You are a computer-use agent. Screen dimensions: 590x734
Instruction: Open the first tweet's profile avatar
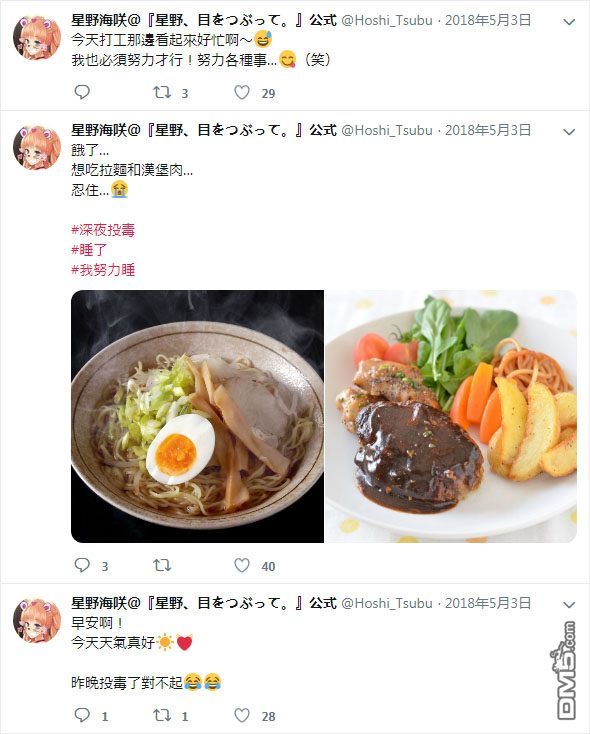(x=37, y=37)
